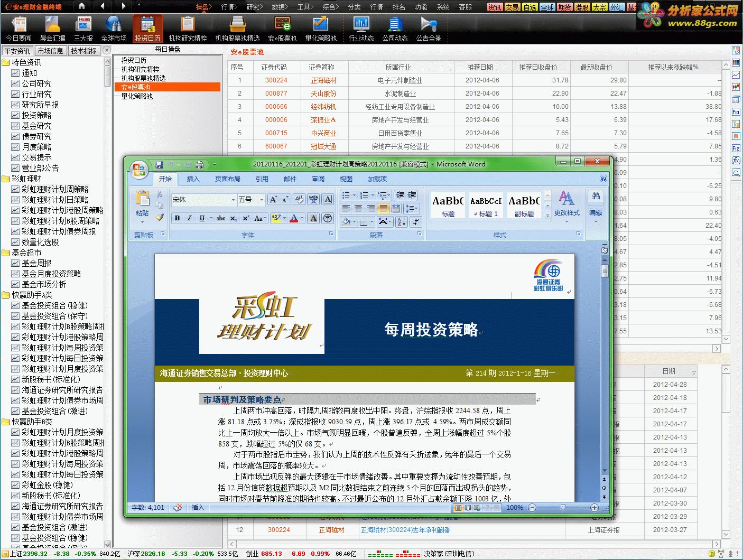Toggle justify alignment in Word
This screenshot has height=560, width=743.
tap(384, 209)
